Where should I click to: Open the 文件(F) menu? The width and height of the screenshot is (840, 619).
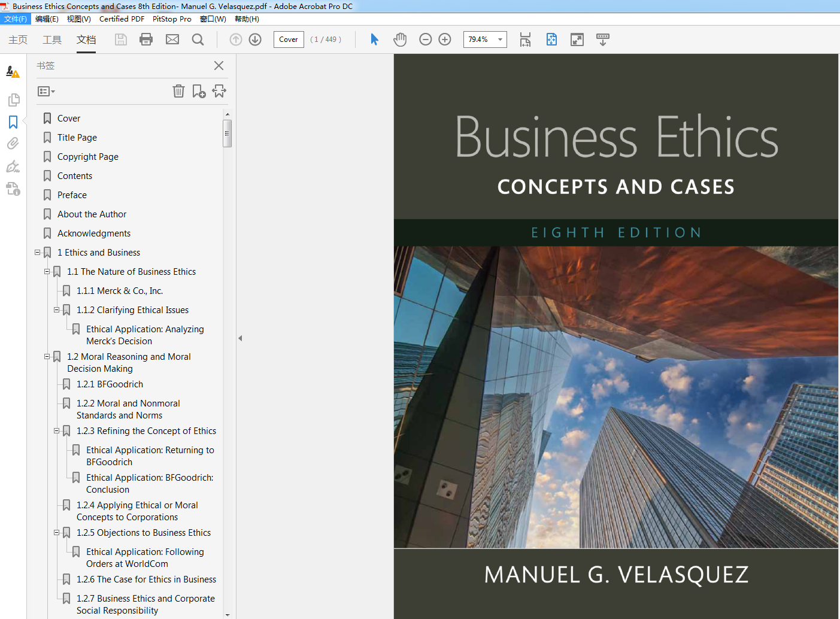15,19
